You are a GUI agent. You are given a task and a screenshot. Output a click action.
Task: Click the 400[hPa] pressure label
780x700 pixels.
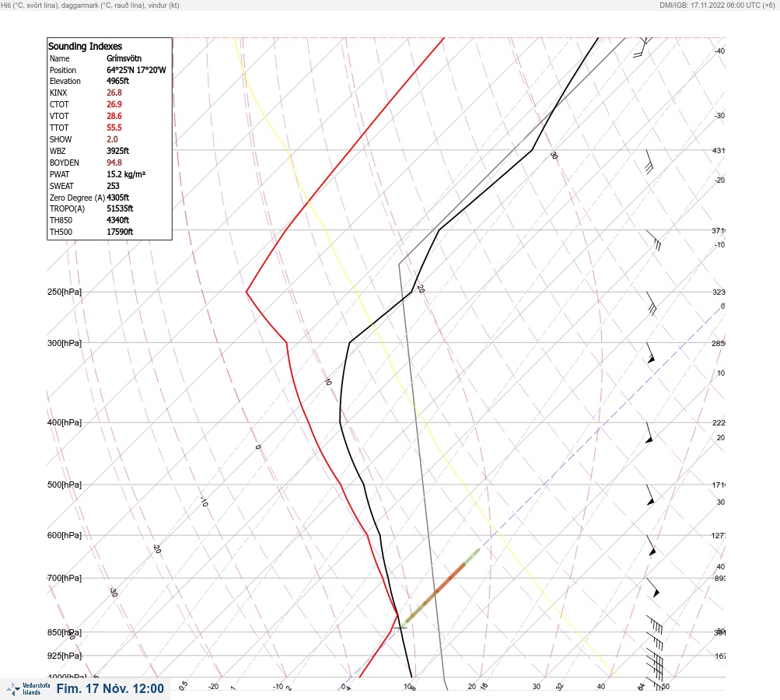[x=65, y=422]
